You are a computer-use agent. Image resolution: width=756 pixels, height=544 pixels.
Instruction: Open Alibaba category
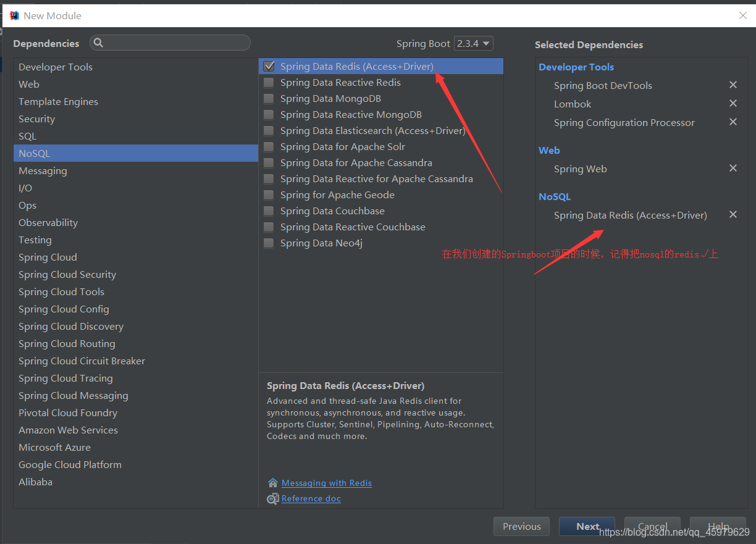(x=136, y=482)
